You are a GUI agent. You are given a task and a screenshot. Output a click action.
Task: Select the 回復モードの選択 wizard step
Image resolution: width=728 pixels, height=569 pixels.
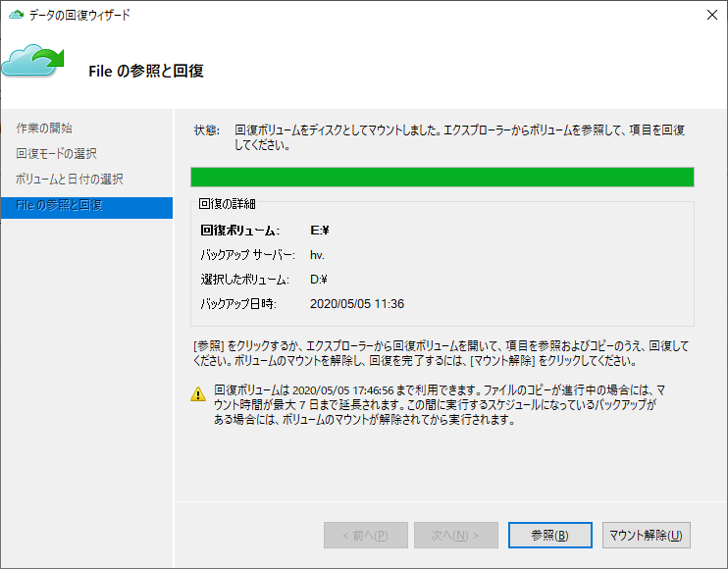tap(56, 154)
